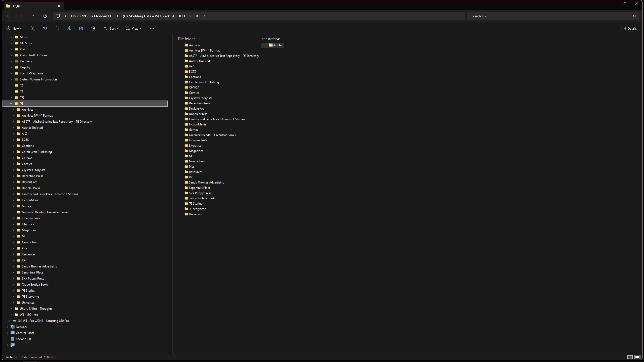Screen dimensions: 644x362
Task: Select Magazines folder in file list
Action: click(196, 151)
